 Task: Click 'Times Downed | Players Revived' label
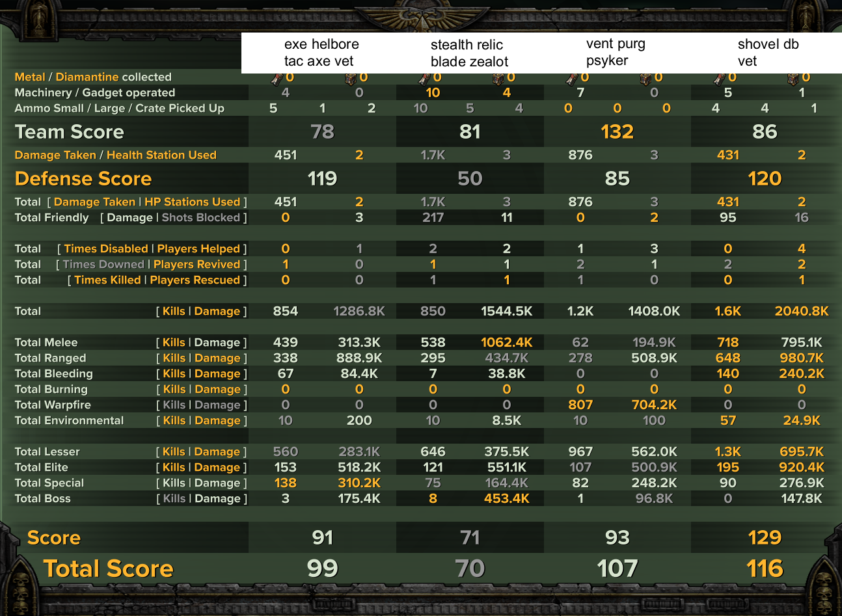[152, 264]
